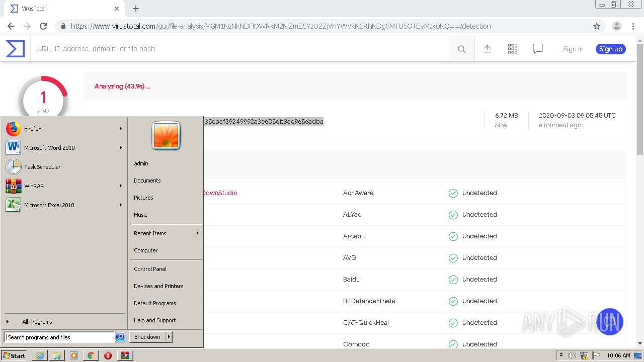
Task: Open Help and Support
Action: click(x=155, y=320)
